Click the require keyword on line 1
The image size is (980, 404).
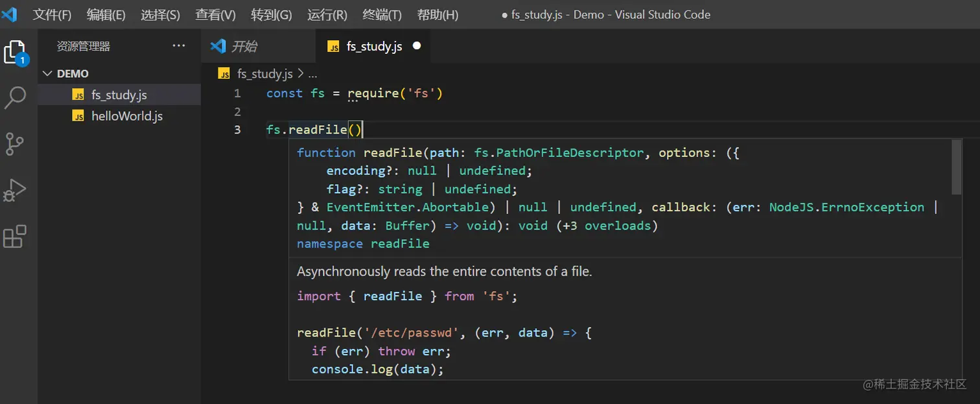(373, 93)
